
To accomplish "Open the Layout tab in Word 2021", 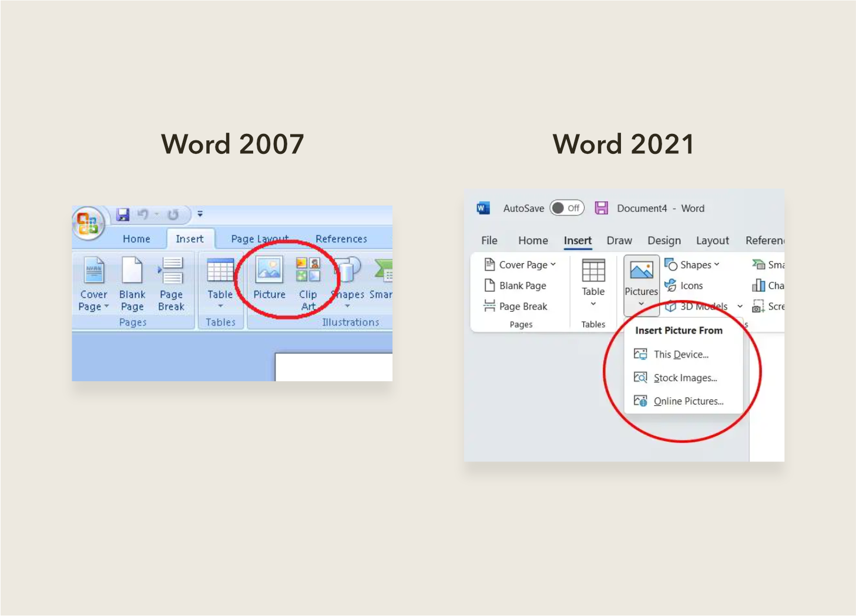I will click(712, 240).
